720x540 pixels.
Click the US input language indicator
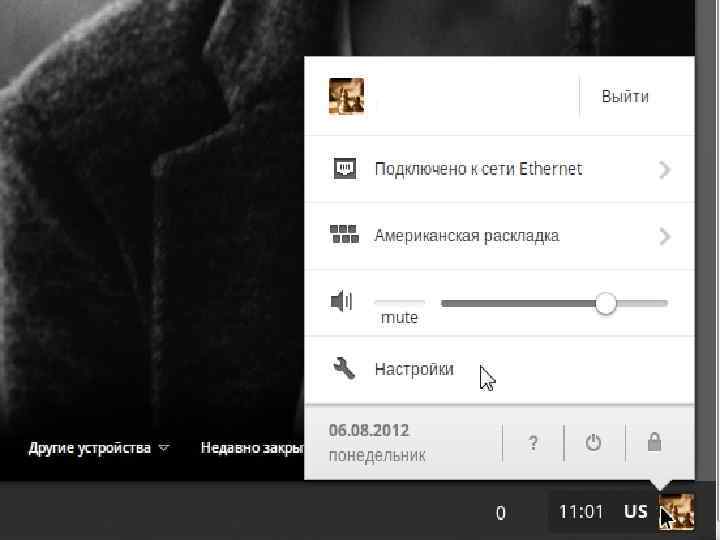[636, 512]
